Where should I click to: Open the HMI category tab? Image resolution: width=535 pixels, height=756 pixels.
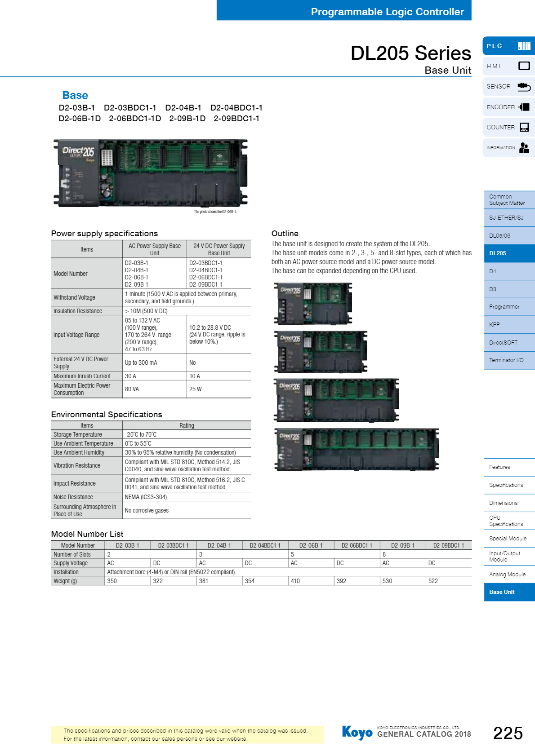coord(508,66)
